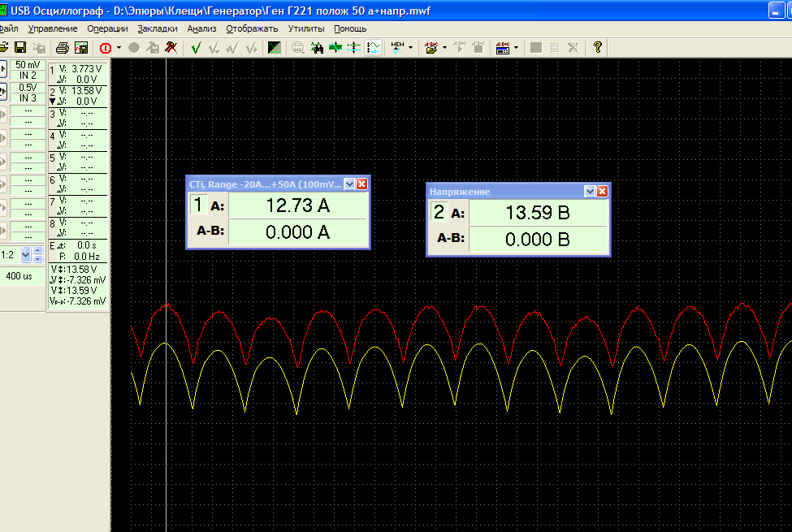Open the Отображать menu
792x532 pixels.
pyautogui.click(x=252, y=28)
